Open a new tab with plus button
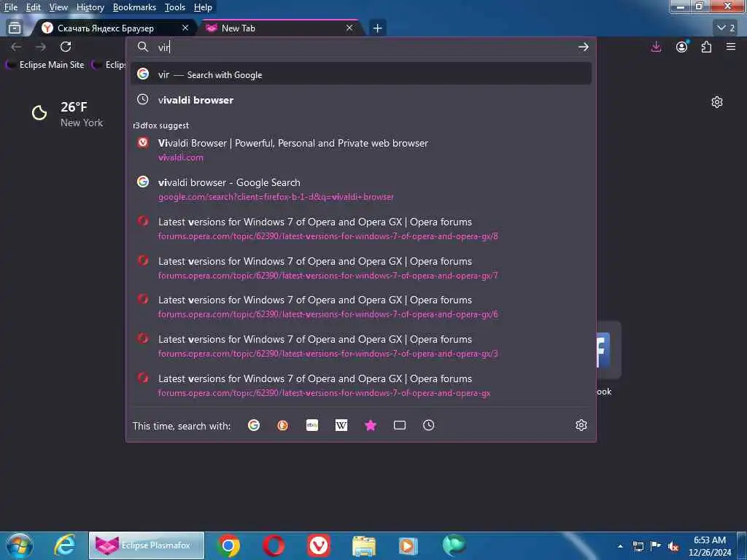747x560 pixels. click(377, 28)
